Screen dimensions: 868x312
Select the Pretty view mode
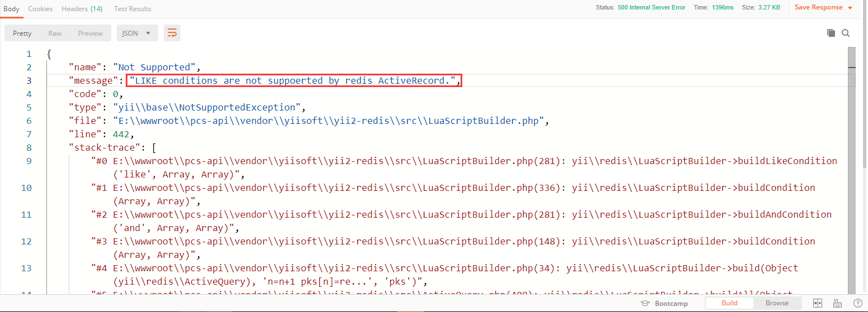22,33
